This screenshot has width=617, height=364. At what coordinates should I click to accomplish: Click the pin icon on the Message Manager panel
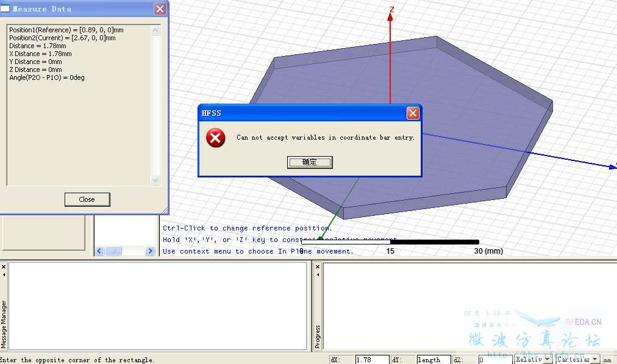click(4, 274)
